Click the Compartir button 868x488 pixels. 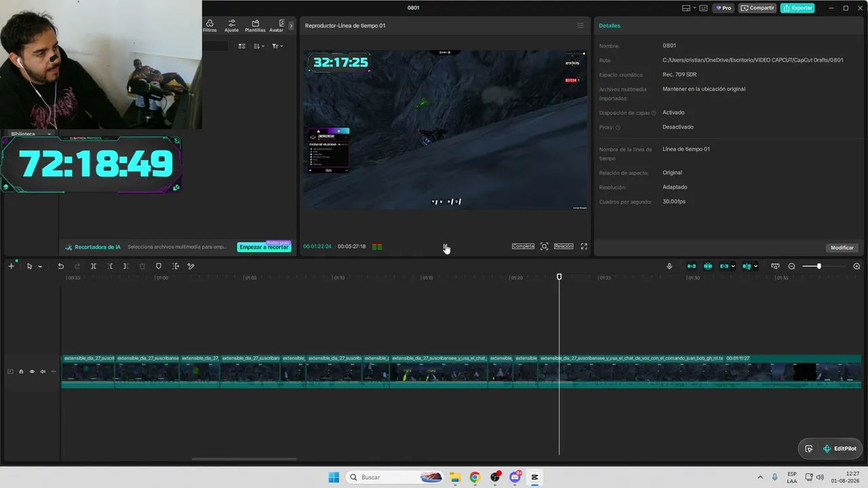click(x=757, y=8)
